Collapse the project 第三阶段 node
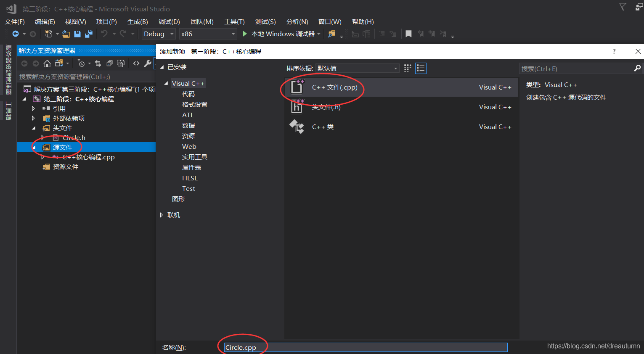Screen dimensions: 644x354 point(24,99)
